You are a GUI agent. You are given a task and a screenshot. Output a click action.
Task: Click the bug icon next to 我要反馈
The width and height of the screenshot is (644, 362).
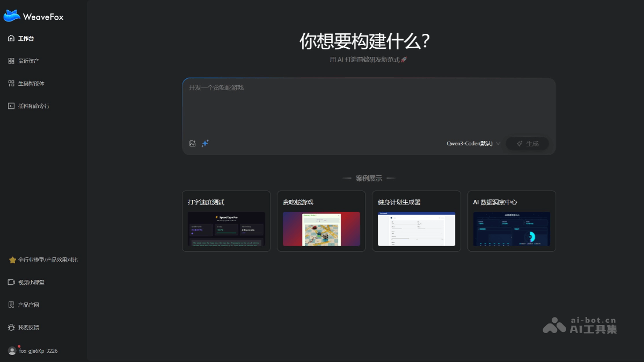(x=11, y=327)
